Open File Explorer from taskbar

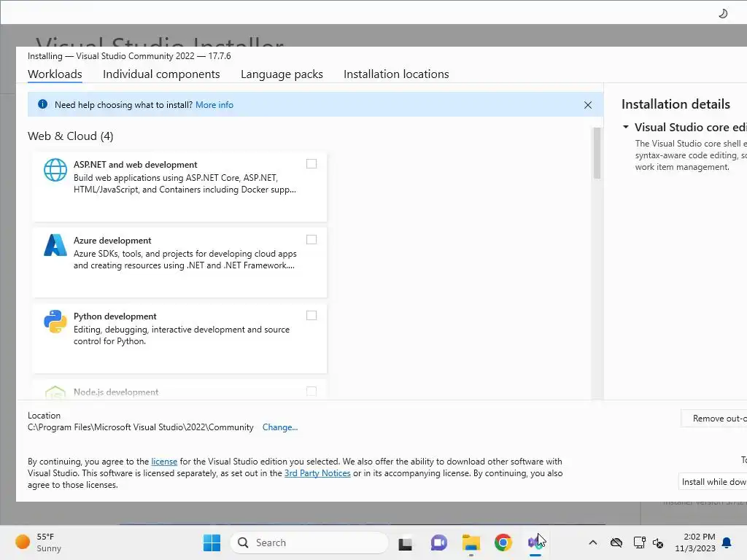[471, 542]
